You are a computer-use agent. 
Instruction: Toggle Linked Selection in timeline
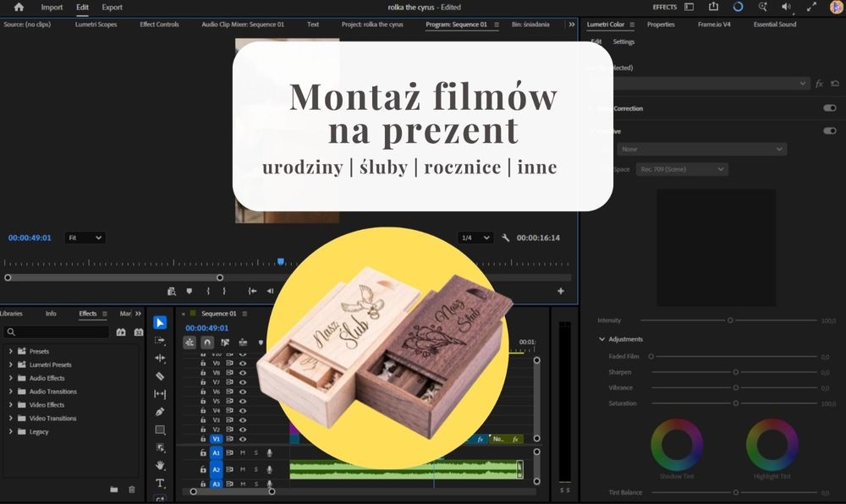pyautogui.click(x=225, y=342)
